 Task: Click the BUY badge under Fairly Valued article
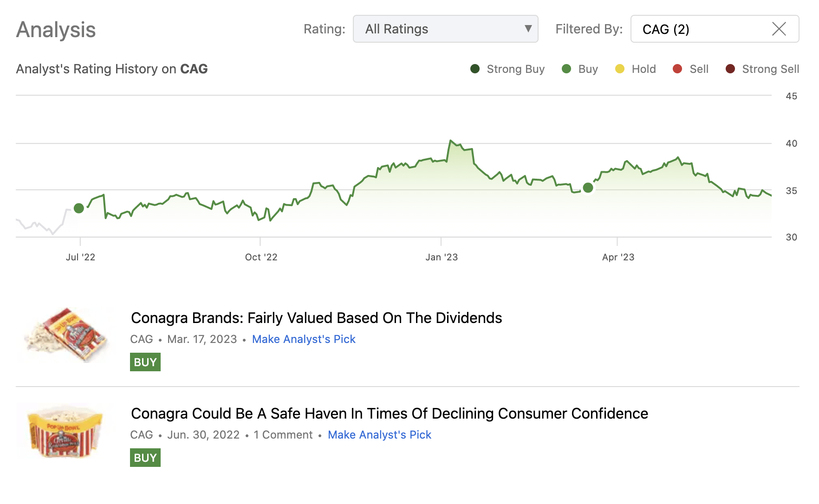point(145,362)
